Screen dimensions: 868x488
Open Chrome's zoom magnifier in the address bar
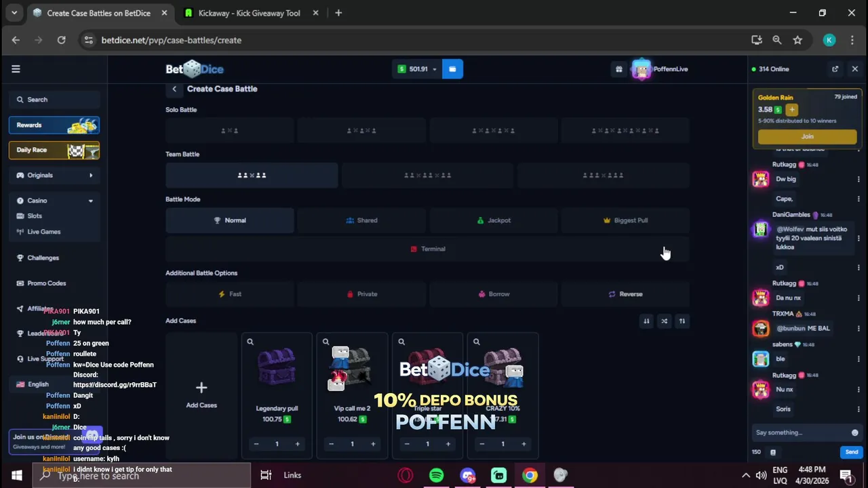coord(777,40)
